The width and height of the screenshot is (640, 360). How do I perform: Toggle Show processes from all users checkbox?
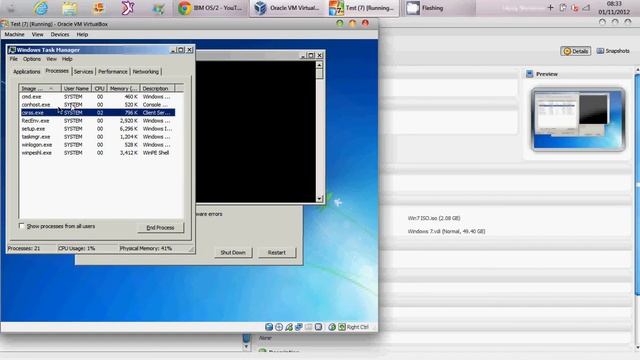pyautogui.click(x=22, y=226)
